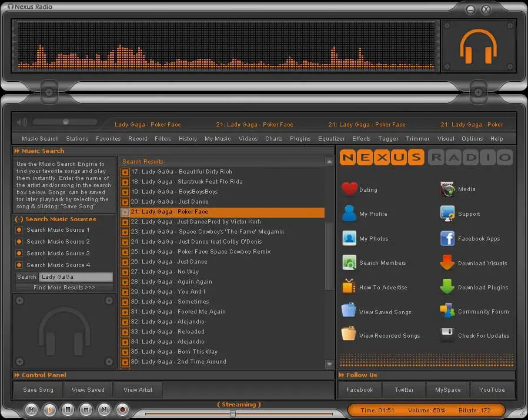Open My Photos icon
Image resolution: width=528 pixels, height=420 pixels.
(x=349, y=238)
